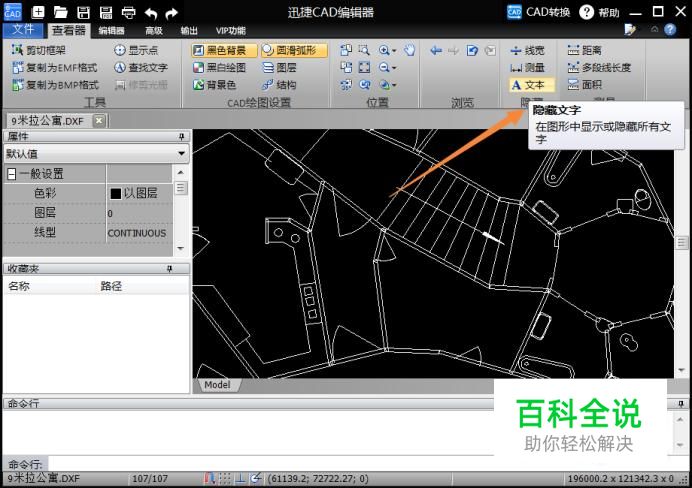Switch to the VIP功能 tab

coord(230,30)
